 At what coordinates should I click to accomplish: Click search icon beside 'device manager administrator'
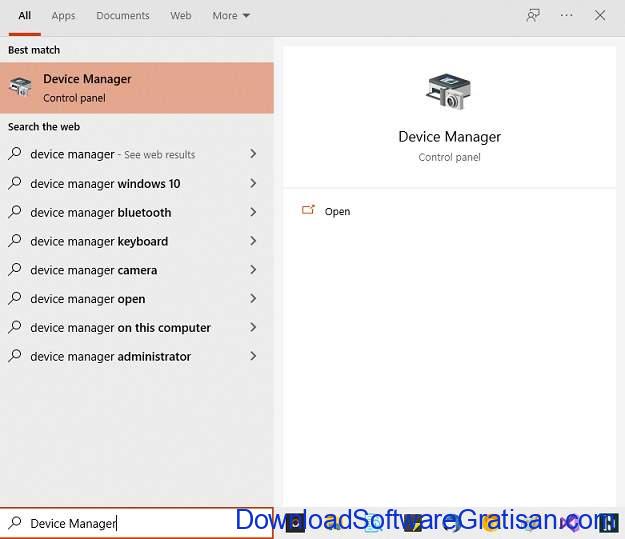(x=15, y=356)
